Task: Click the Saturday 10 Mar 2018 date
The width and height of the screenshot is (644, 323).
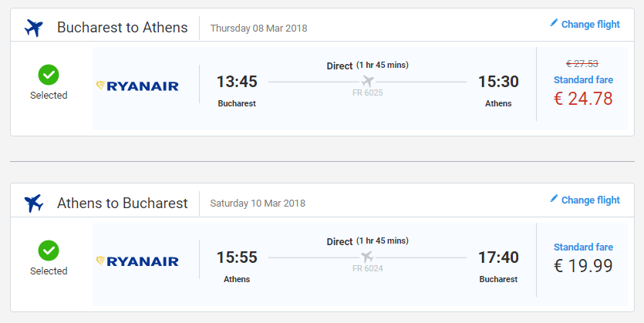Action: pos(258,204)
